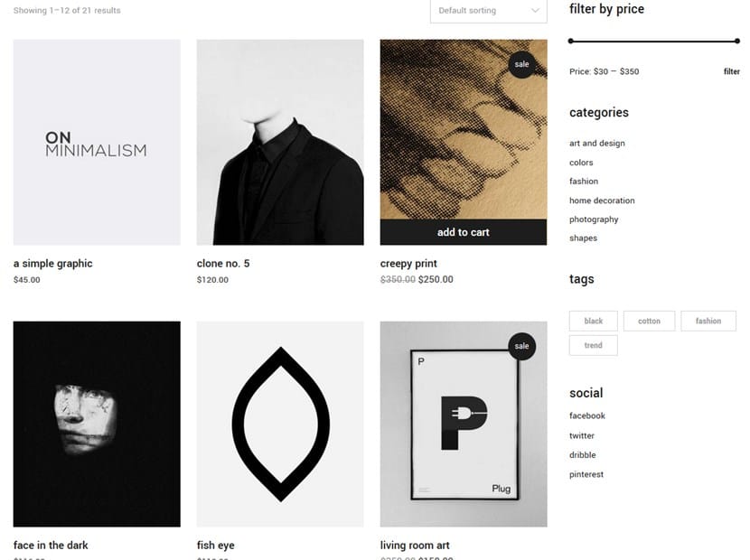750x560 pixels.
Task: Add creepy print to cart
Action: click(x=463, y=232)
